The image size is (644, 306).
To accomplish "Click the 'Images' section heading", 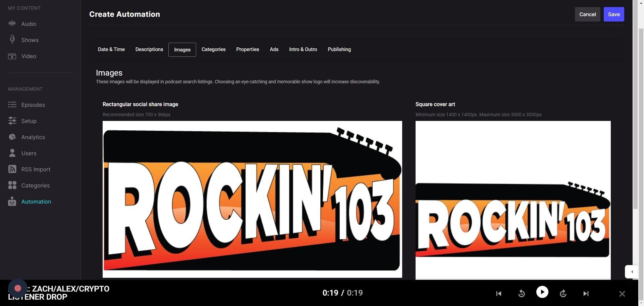I will [109, 73].
